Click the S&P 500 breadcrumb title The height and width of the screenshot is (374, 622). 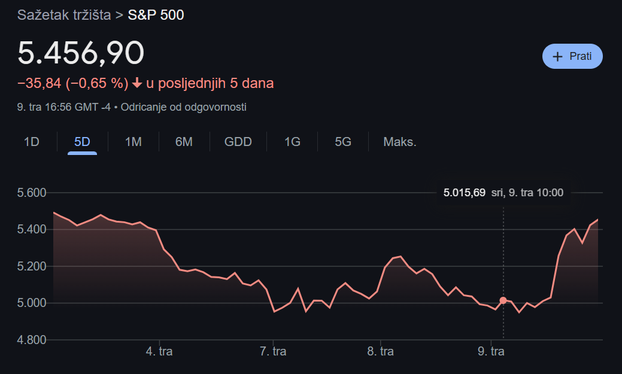coord(156,15)
